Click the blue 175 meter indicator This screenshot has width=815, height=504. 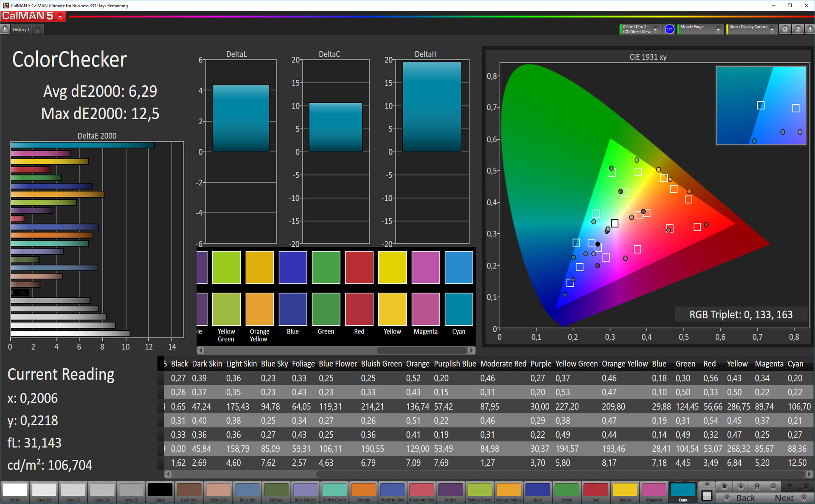point(669,29)
